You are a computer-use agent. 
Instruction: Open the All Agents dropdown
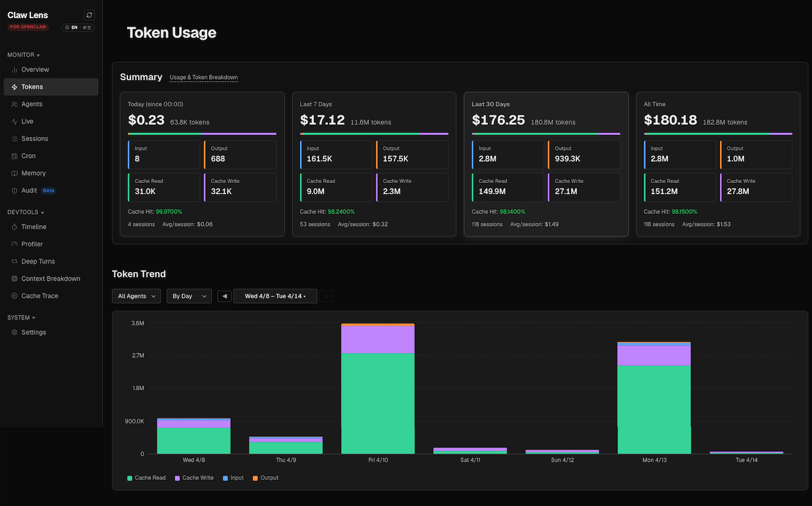(x=136, y=296)
